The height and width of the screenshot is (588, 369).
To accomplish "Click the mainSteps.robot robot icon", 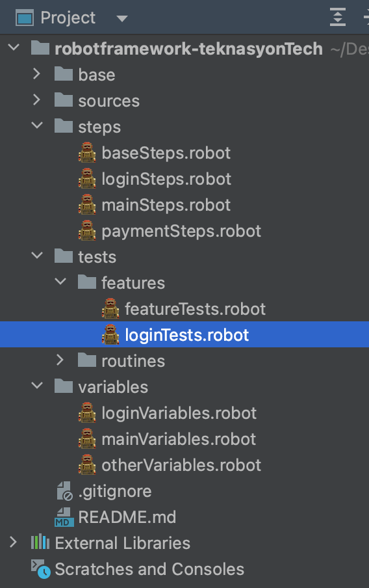I will 87,204.
